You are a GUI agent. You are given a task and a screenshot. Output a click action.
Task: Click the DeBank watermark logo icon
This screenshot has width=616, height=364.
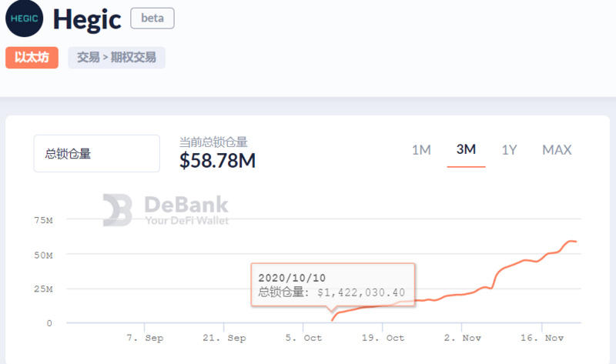(x=118, y=210)
